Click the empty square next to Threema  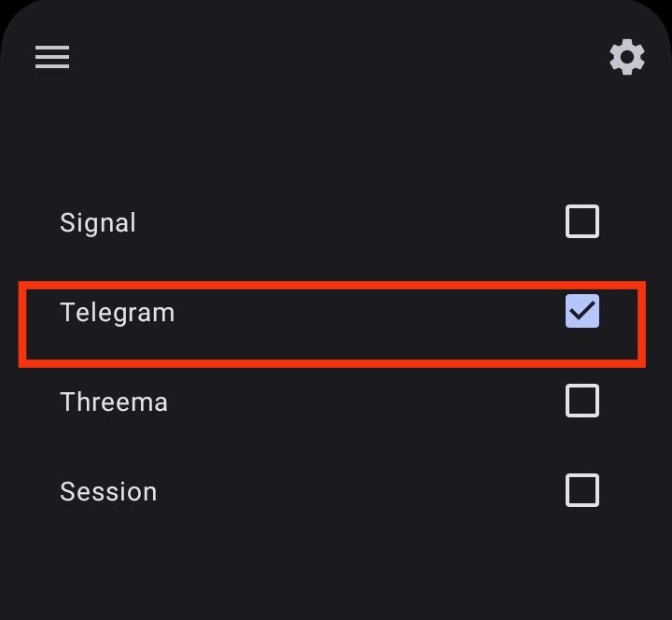pyautogui.click(x=582, y=402)
